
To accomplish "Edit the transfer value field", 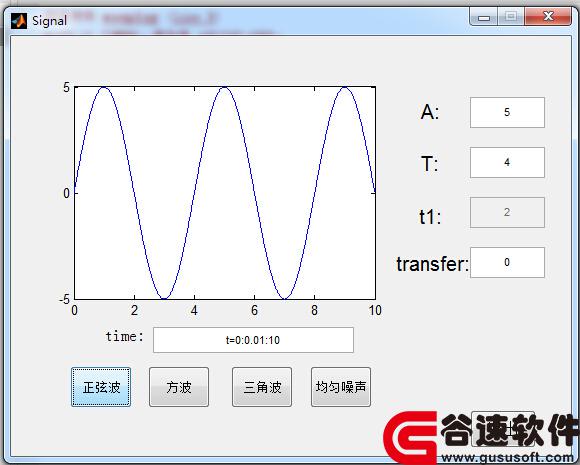I will tap(507, 262).
